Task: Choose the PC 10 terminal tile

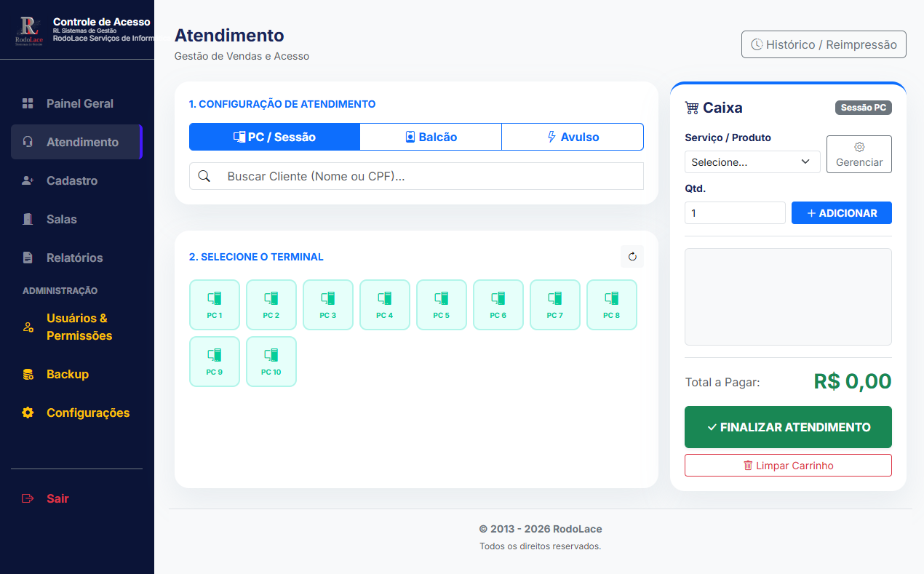Action: pos(271,362)
